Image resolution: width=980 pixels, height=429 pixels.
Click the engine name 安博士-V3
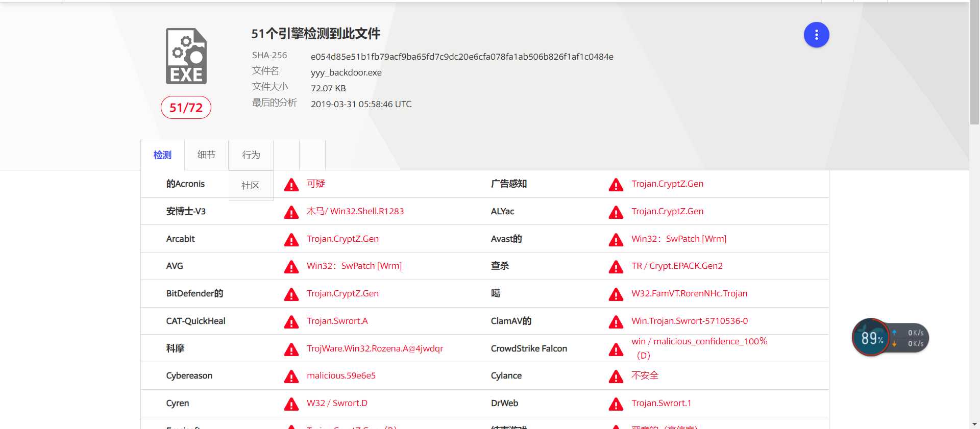pos(186,211)
